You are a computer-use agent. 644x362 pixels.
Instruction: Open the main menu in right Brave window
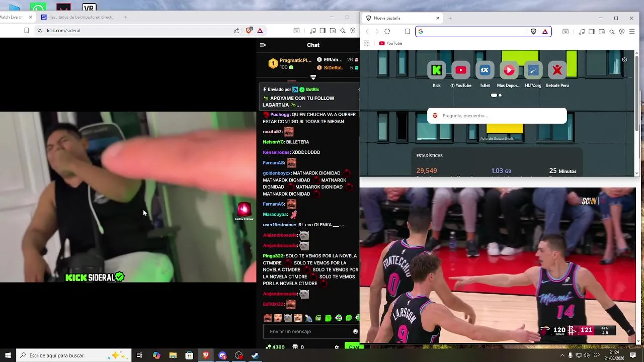tap(632, 32)
